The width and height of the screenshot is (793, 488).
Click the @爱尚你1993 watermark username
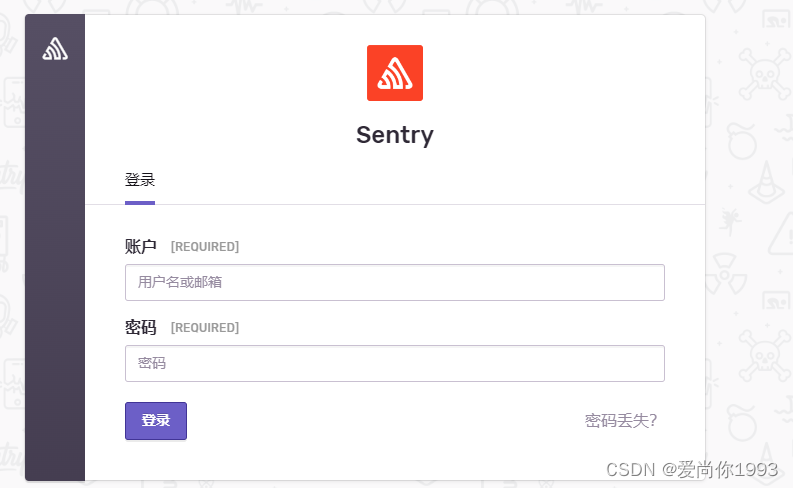718,469
